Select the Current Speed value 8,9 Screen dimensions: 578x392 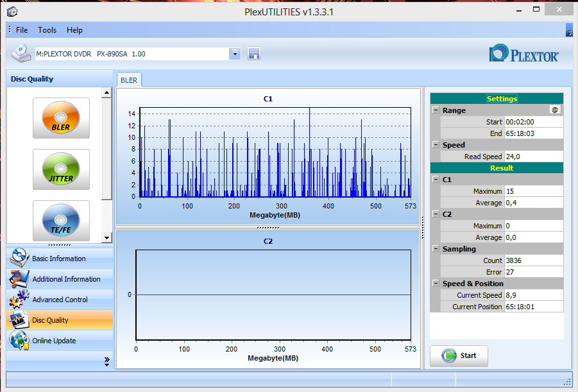click(x=533, y=295)
